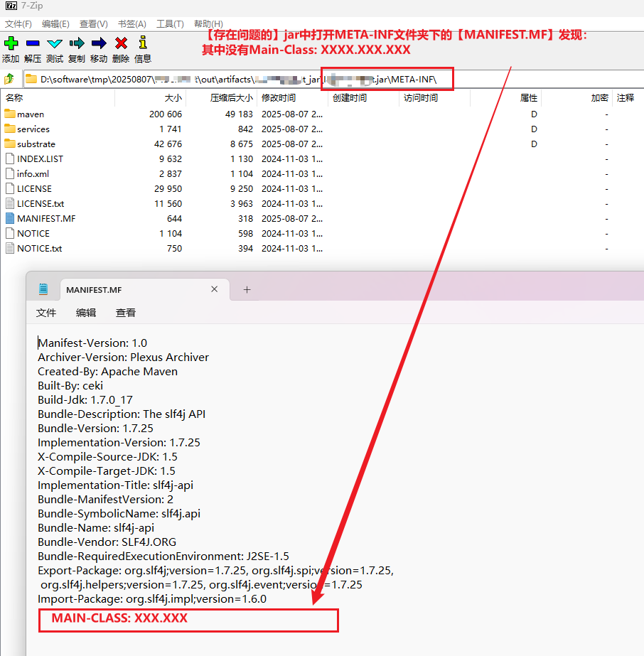Click the Info (信息) icon

pos(143,43)
